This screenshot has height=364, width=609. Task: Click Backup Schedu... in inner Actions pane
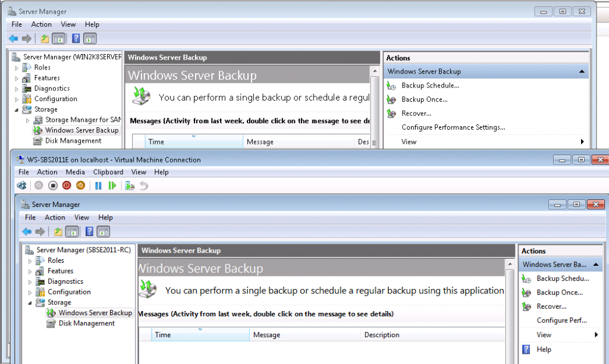pos(563,278)
